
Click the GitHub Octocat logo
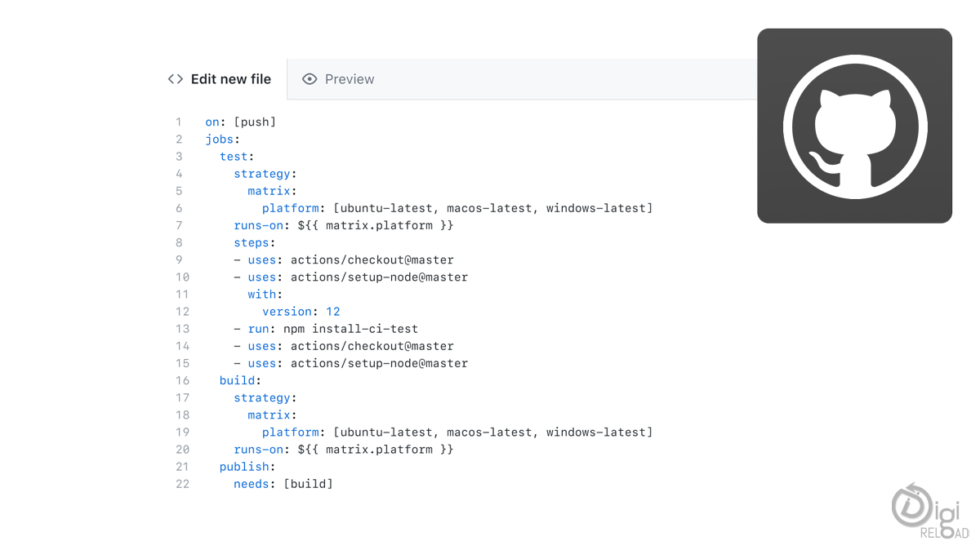(854, 126)
